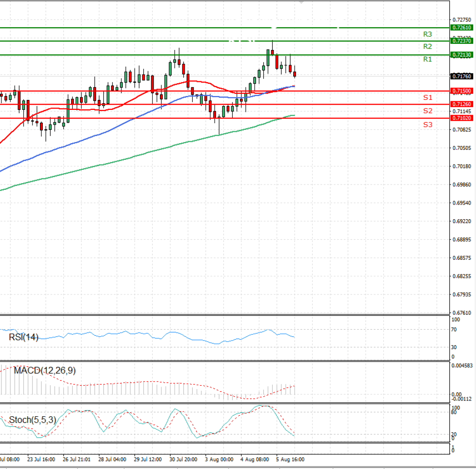476x469 pixels.
Task: Click the MACD(12,26,9) indicator label
Action: (x=45, y=371)
